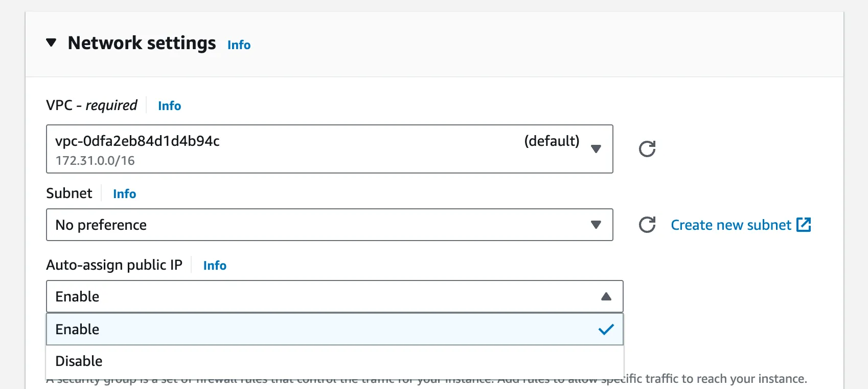The width and height of the screenshot is (868, 389).
Task: Click the dropdown arrow on the Subnet selector
Action: 596,225
